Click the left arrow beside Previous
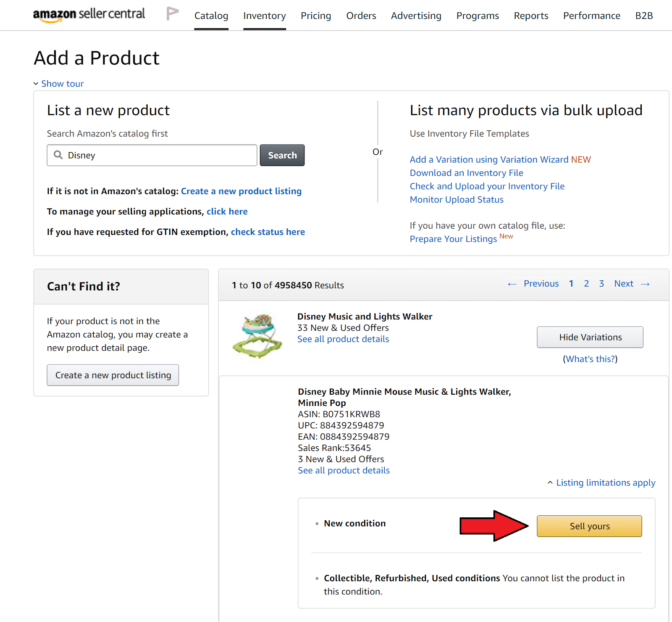The image size is (672, 622). point(512,284)
